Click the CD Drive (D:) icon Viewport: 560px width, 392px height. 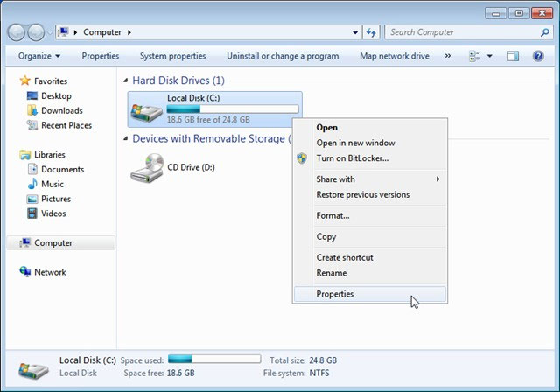point(147,168)
